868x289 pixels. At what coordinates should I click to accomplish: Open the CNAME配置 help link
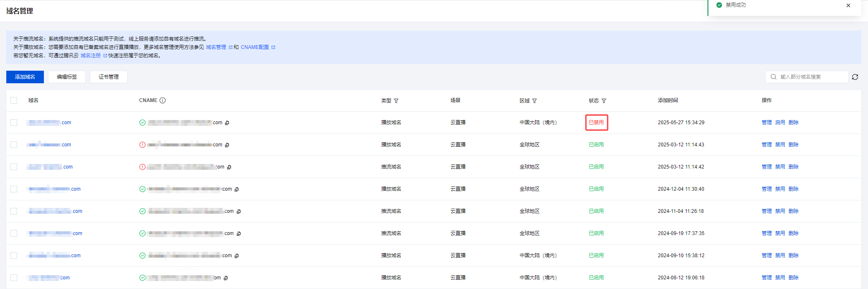point(255,47)
